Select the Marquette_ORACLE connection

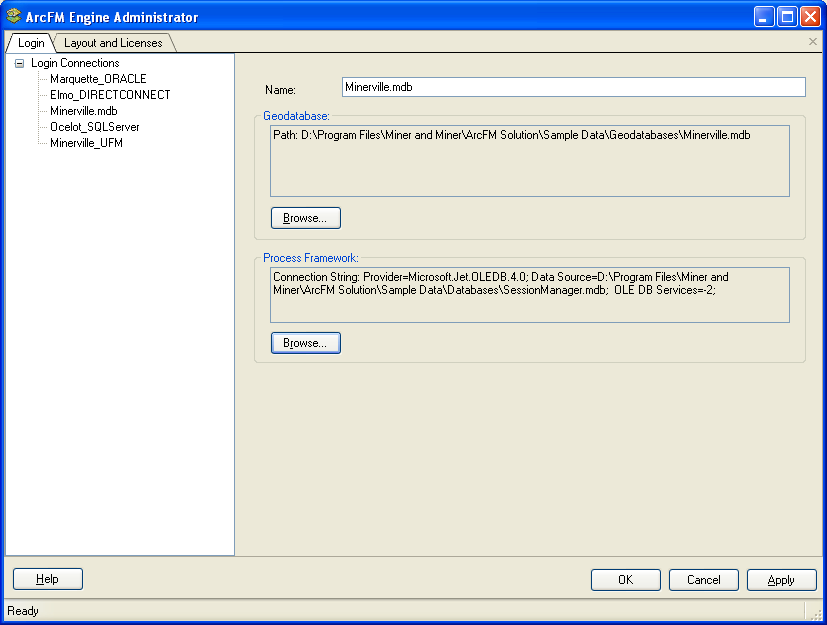(98, 79)
